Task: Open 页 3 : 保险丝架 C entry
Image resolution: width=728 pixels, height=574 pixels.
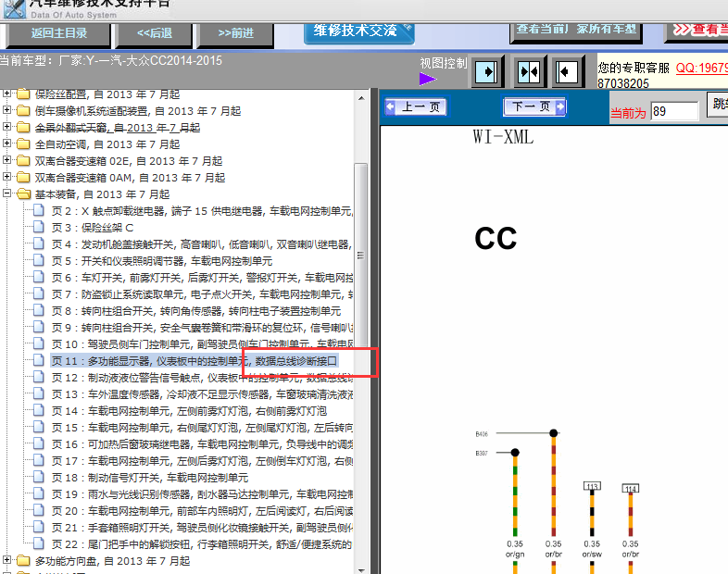Action: click(93, 228)
